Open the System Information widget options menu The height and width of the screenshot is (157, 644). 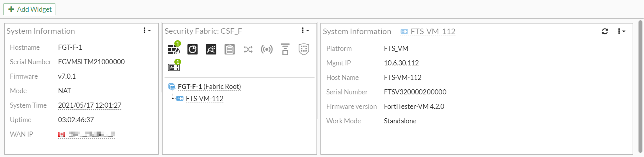tap(147, 31)
